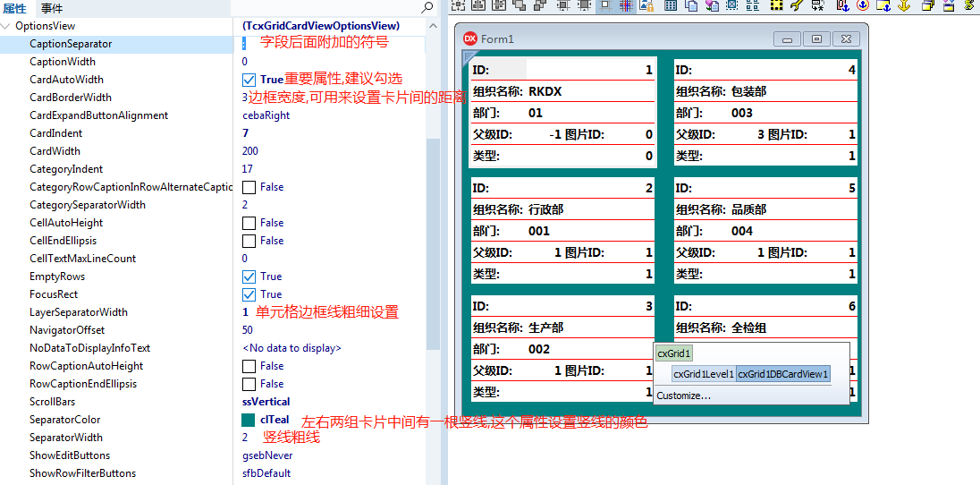This screenshot has height=485, width=980.
Task: Select the CardExpandButtonAlignment property row
Action: [x=116, y=115]
